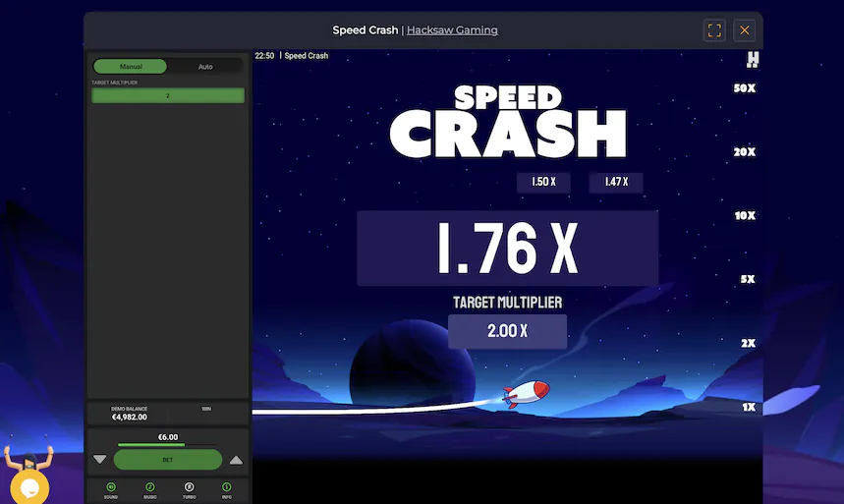844x504 pixels.
Task: Click the 22:50 clock text
Action: click(264, 55)
